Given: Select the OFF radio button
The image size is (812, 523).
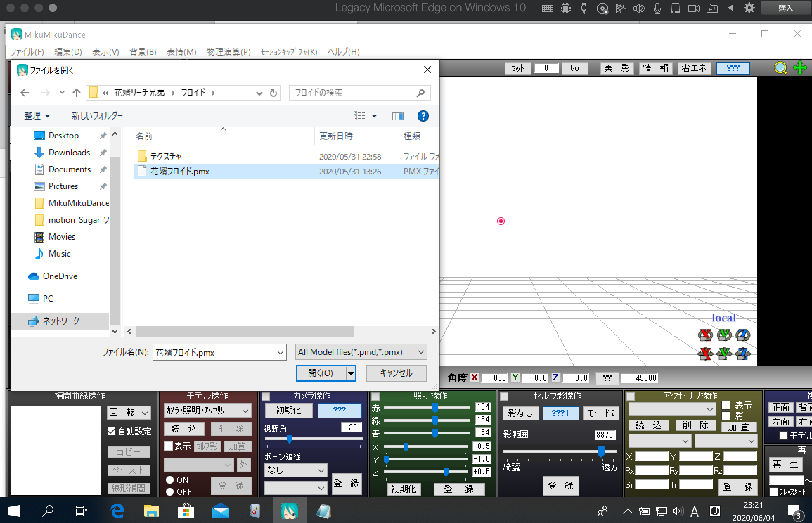Looking at the screenshot, I should click(170, 492).
